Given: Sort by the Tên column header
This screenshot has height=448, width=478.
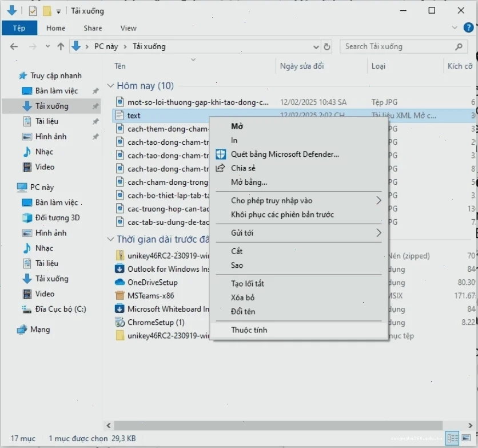Looking at the screenshot, I should pos(120,66).
